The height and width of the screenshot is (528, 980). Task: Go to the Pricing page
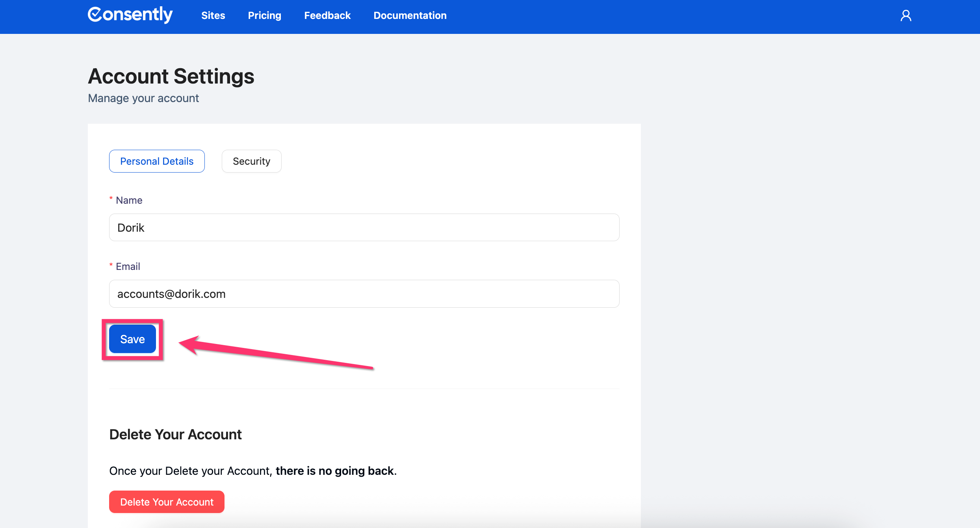[264, 15]
